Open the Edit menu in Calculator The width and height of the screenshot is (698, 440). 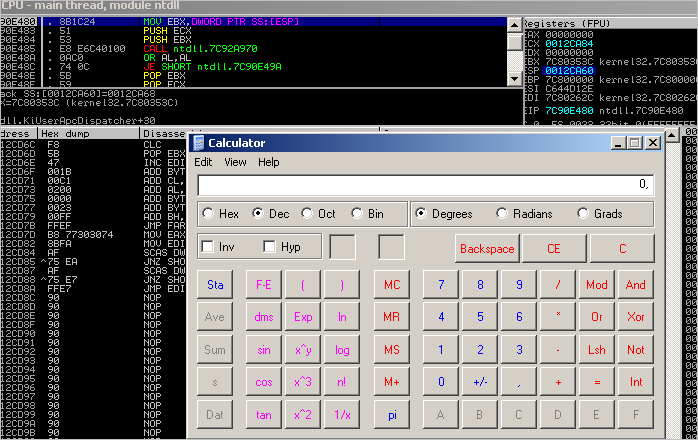[x=203, y=162]
